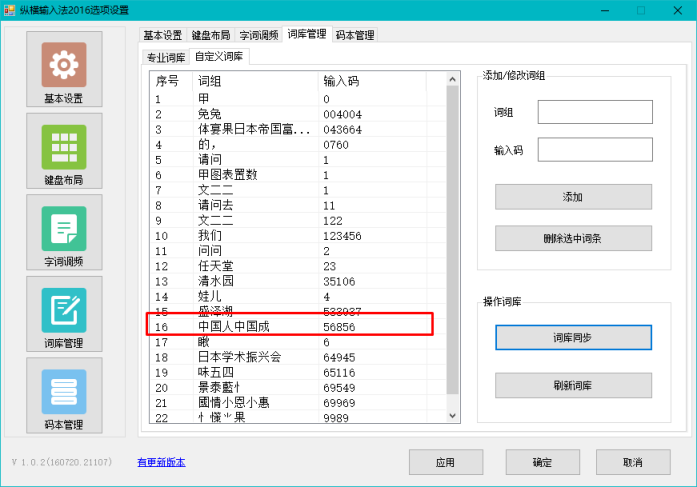The width and height of the screenshot is (697, 487).
Task: Open the 字词调频 document icon
Action: pos(64,229)
